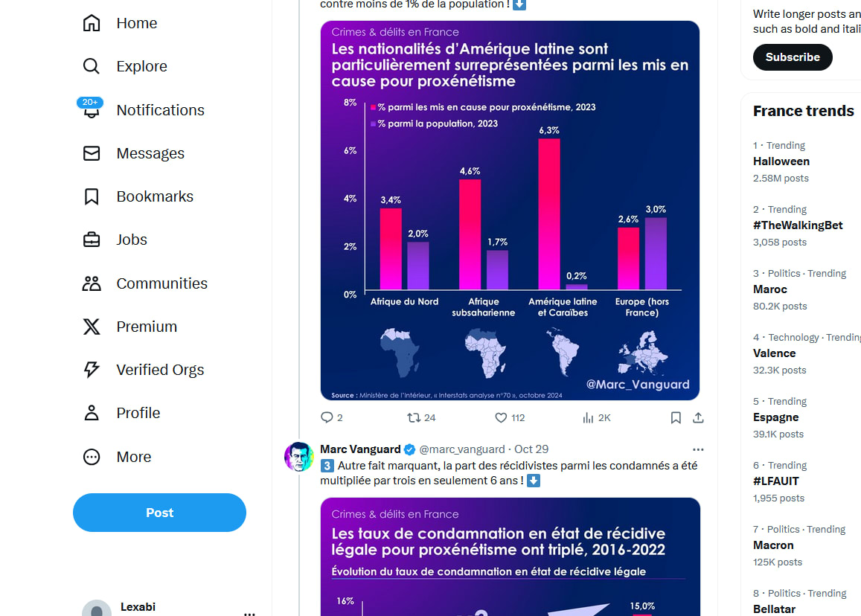View analytics icon showing 2K views

tap(588, 418)
